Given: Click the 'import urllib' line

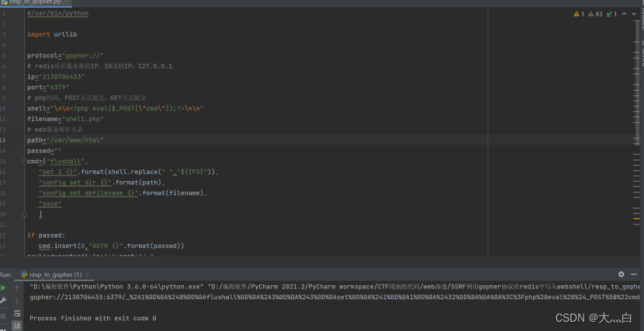Looking at the screenshot, I should tap(52, 34).
